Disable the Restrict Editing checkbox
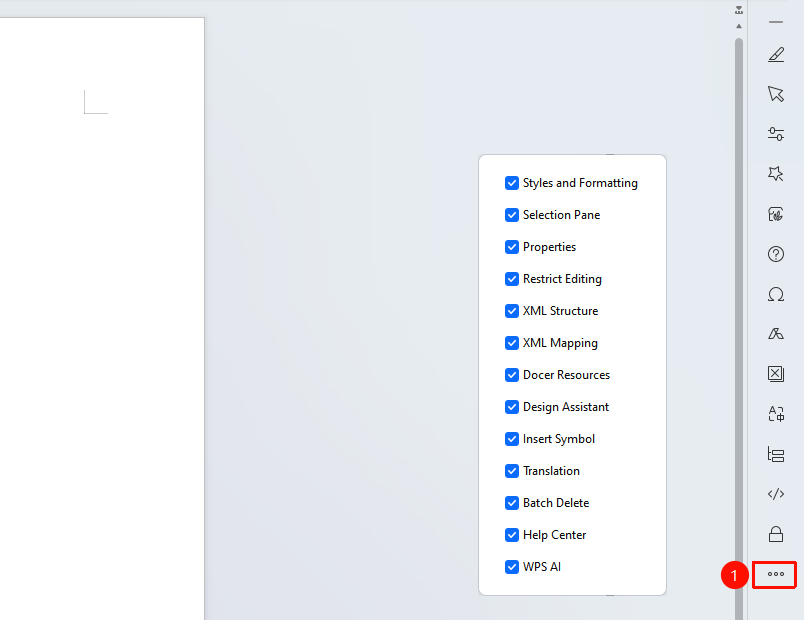 [x=512, y=279]
